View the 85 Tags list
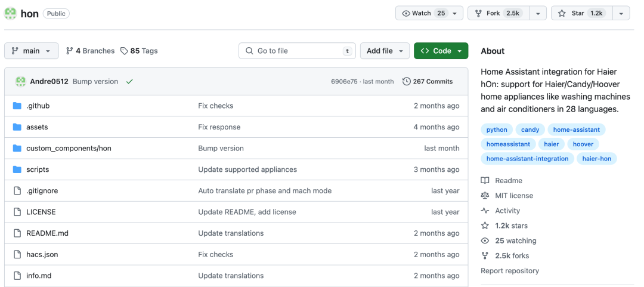This screenshot has height=287, width=644. pyautogui.click(x=139, y=51)
